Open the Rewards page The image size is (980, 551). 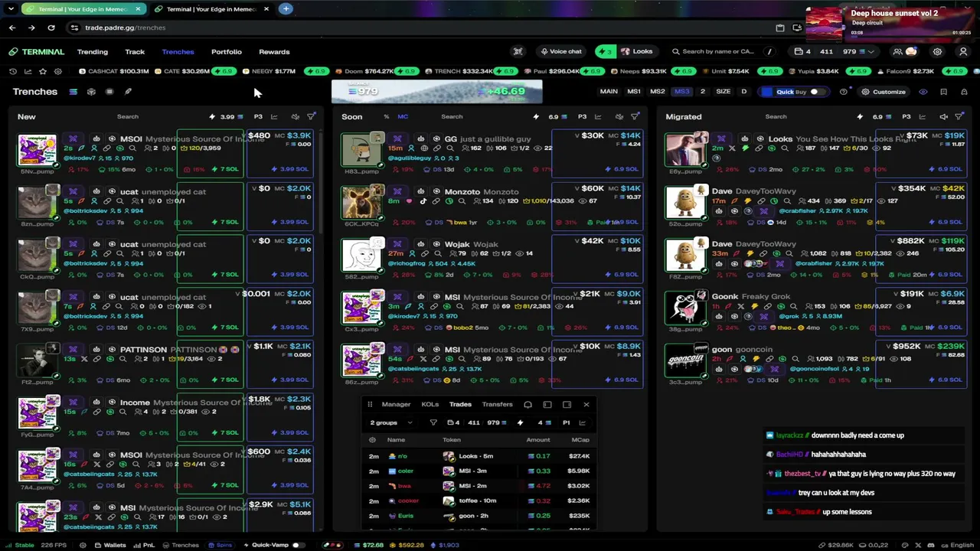coord(274,52)
